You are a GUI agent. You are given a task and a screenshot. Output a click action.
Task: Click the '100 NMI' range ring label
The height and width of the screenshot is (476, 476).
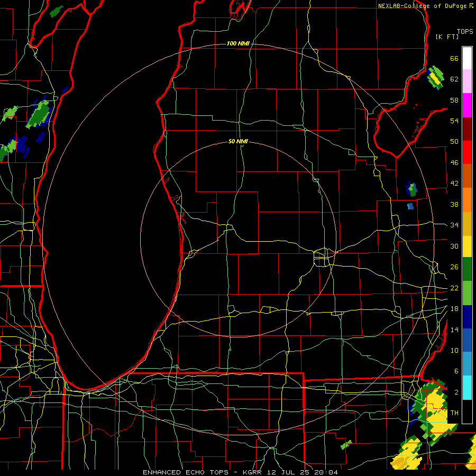238,44
